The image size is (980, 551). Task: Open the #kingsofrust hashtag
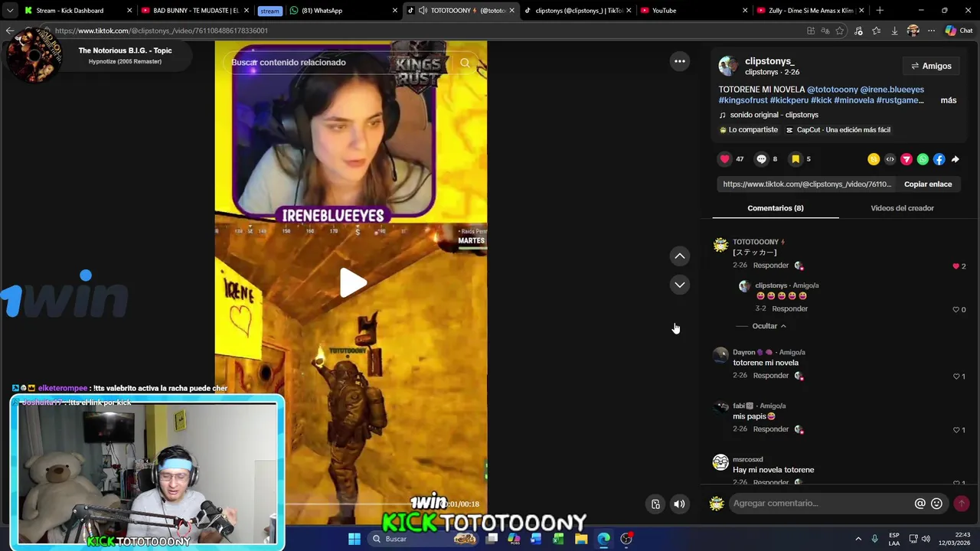(x=743, y=100)
